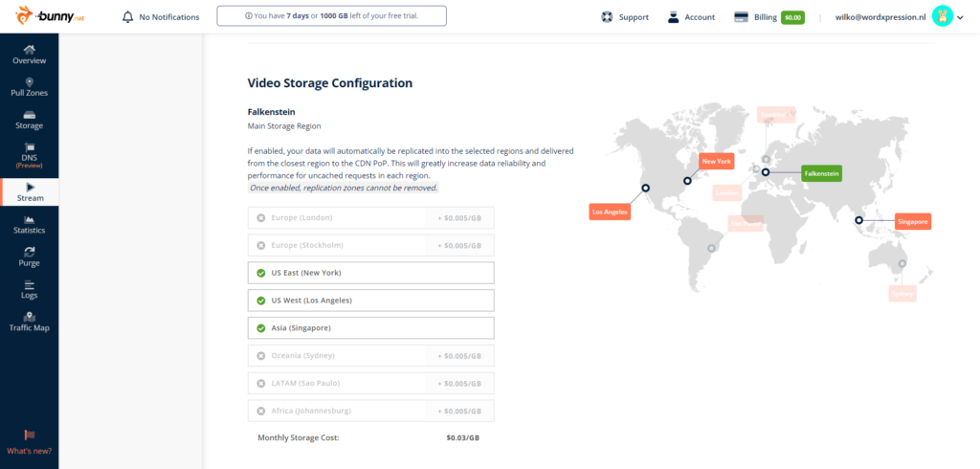Click the What's new flag icon

coord(30,435)
